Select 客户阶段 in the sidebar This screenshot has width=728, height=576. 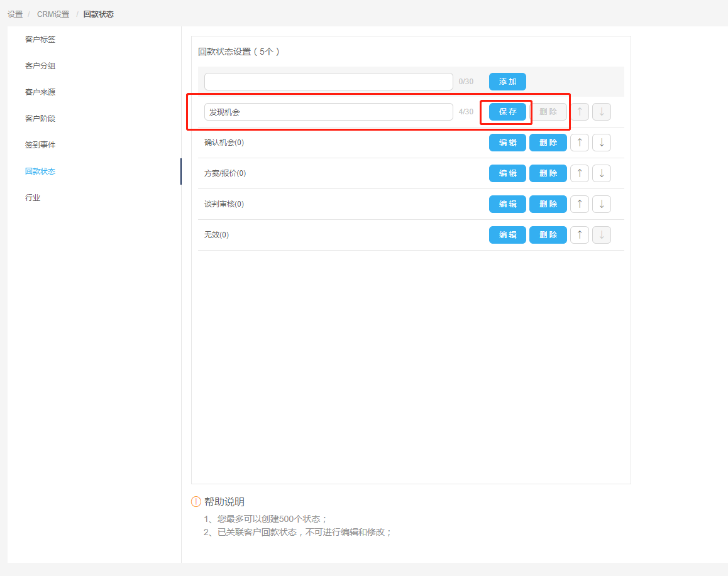point(40,119)
